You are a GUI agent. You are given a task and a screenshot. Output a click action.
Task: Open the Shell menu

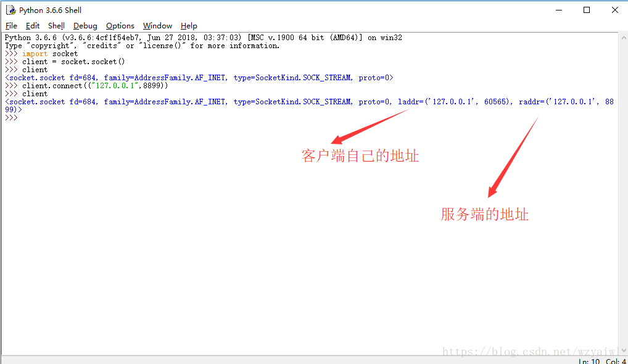(x=56, y=26)
